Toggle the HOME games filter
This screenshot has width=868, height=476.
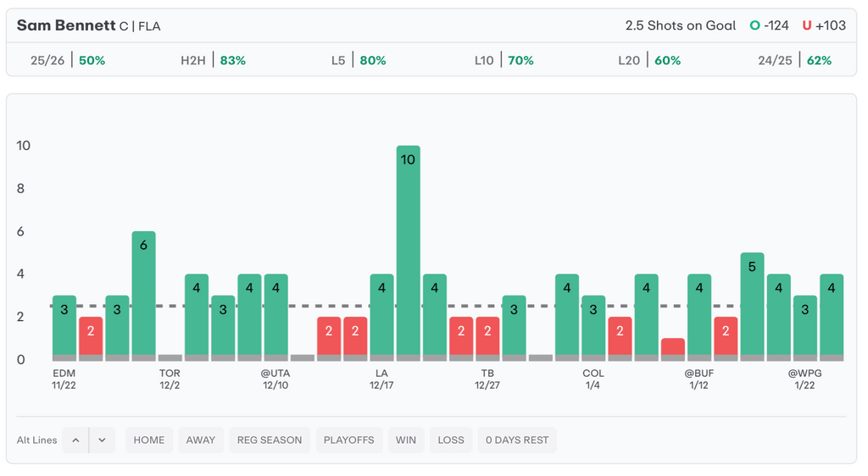[x=149, y=440]
